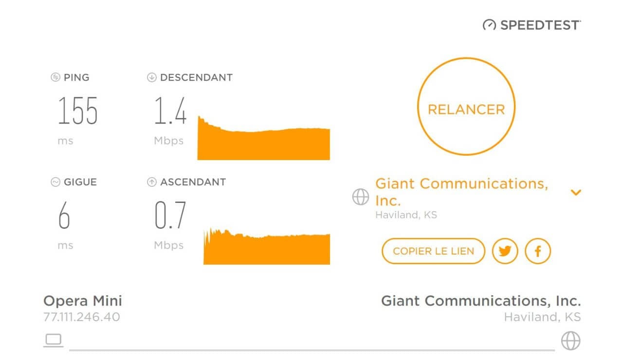Click Haviland, KS under orange server name
Viewport: 622px width, 364px height.
[x=406, y=215]
